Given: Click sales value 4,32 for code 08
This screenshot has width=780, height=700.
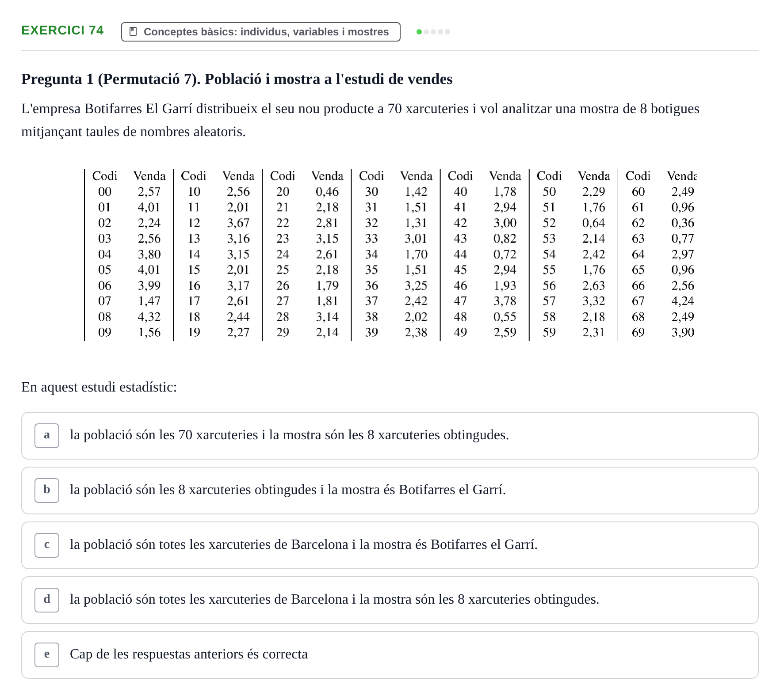Looking at the screenshot, I should 149,317.
